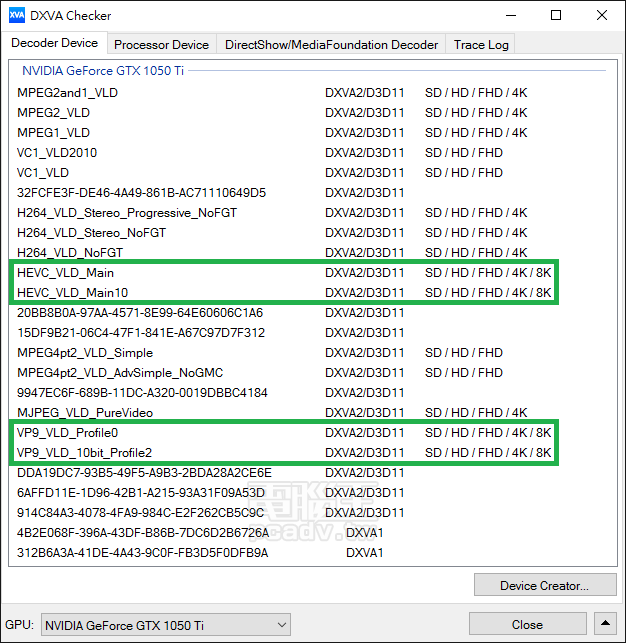
Task: Minimize the DXVA Checker window
Action: tap(511, 16)
